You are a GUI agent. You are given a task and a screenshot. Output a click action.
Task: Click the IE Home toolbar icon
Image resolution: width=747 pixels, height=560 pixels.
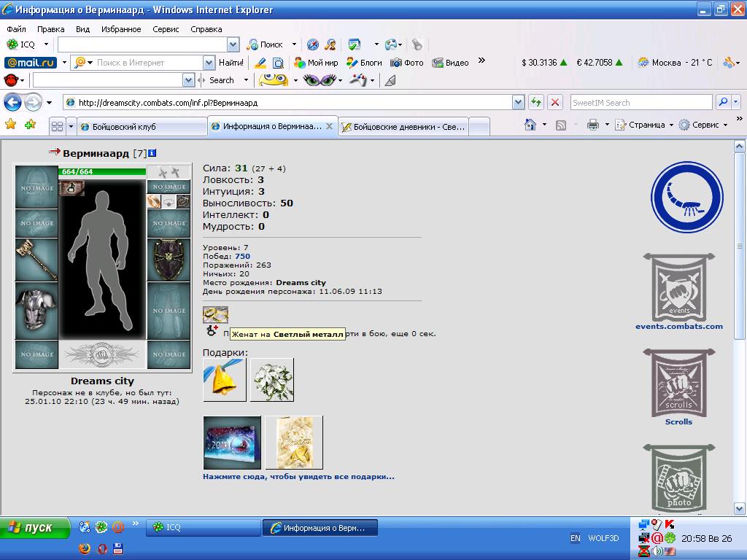(530, 125)
